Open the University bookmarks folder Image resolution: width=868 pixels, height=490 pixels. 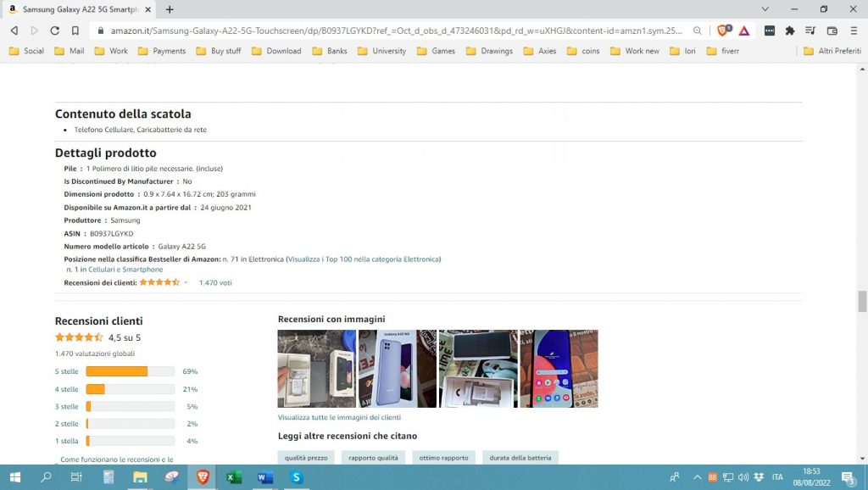point(382,51)
